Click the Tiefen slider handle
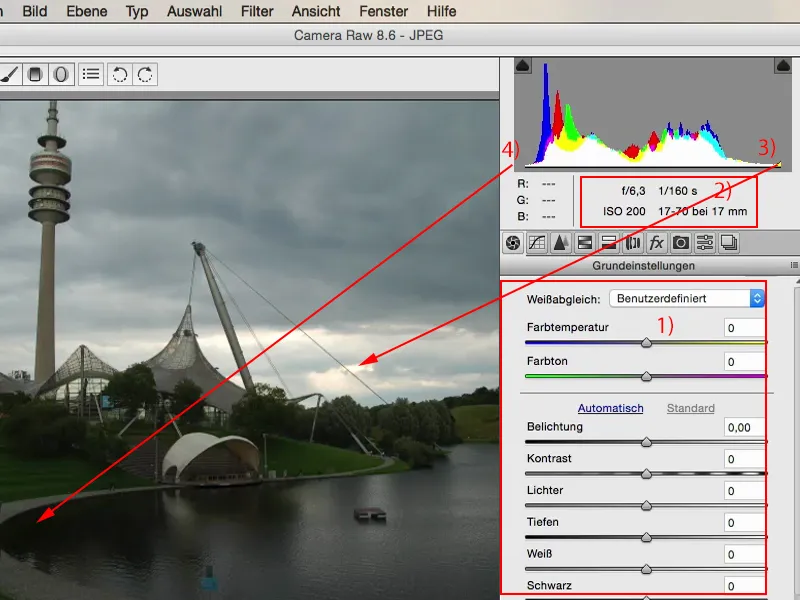800x600 pixels. pyautogui.click(x=646, y=537)
